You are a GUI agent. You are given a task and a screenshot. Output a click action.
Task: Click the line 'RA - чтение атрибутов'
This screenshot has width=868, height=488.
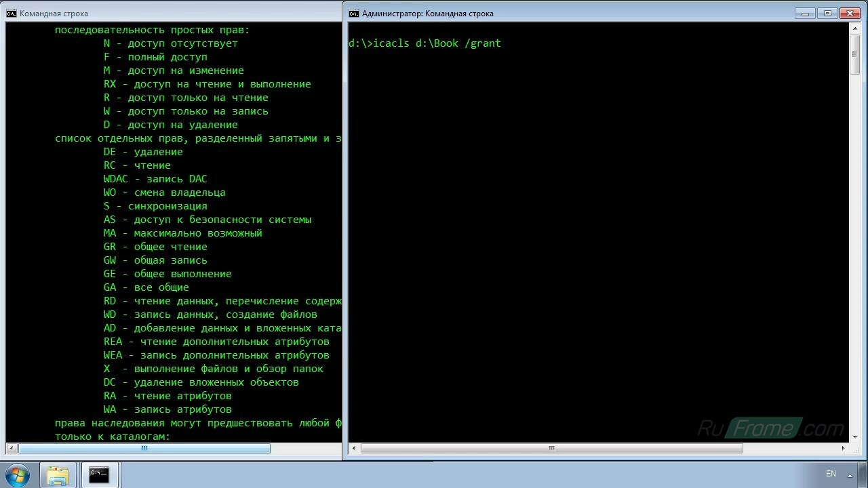coord(167,396)
